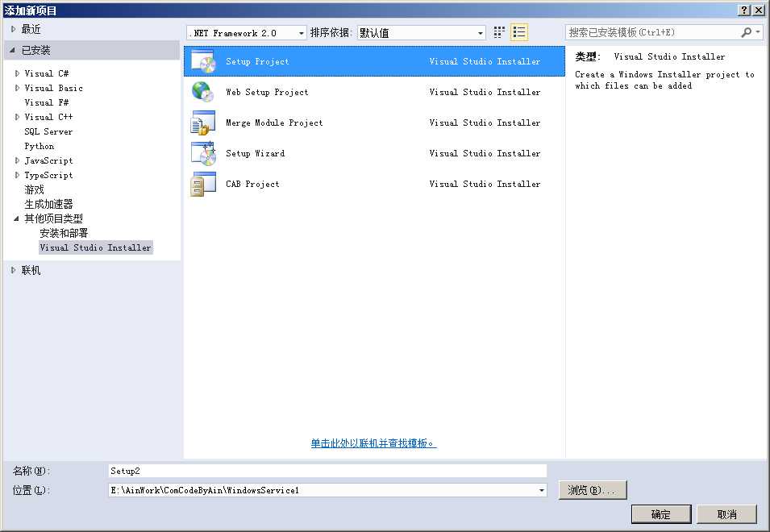Screen dimensions: 770x532
Task: Click the 浏览(B)... button
Action: click(593, 490)
